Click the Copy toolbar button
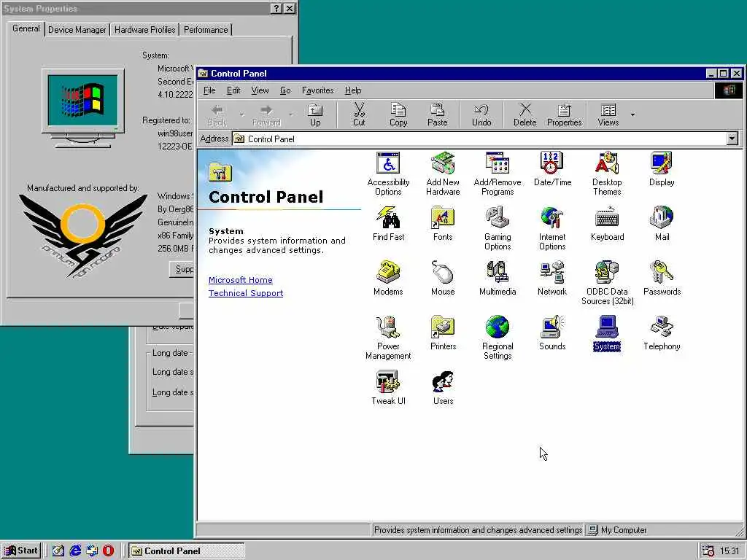747x560 pixels. [x=398, y=115]
